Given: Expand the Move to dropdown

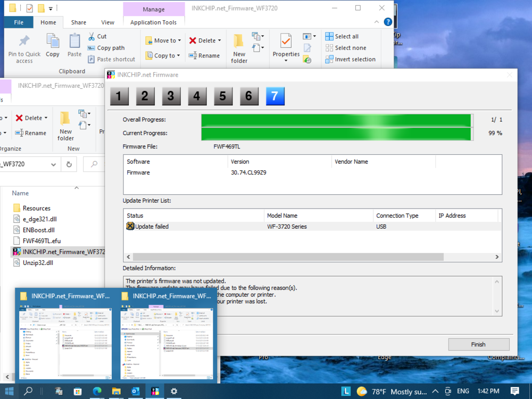Looking at the screenshot, I should coord(179,40).
